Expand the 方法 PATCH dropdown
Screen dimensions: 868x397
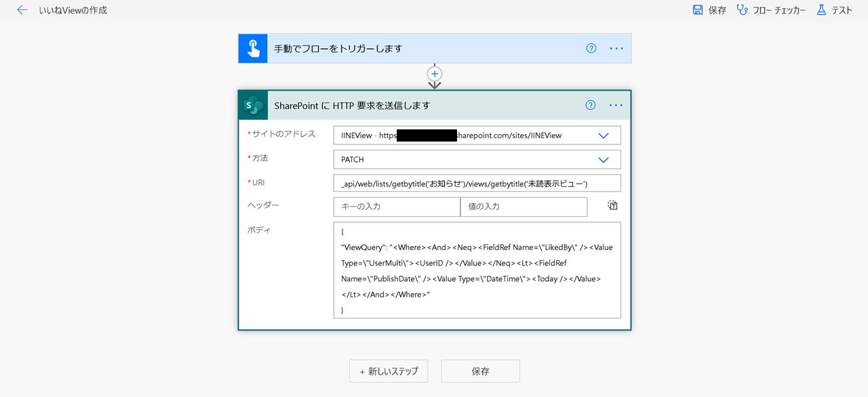[604, 160]
